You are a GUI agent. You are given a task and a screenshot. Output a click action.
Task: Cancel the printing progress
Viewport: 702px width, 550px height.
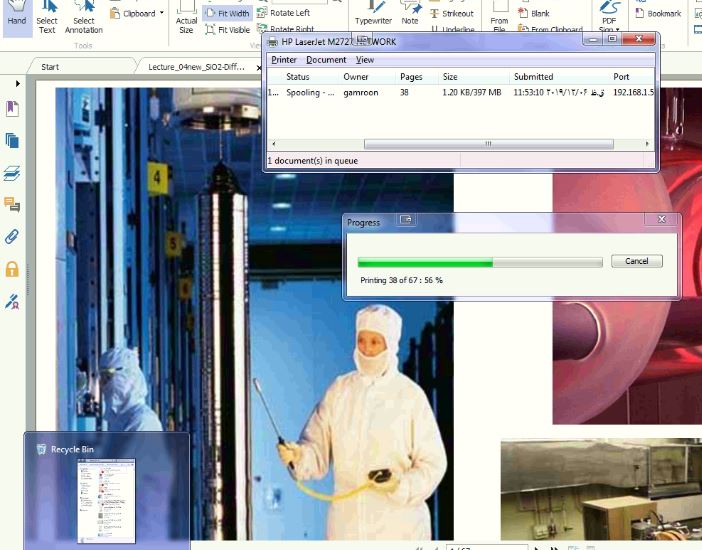point(636,261)
